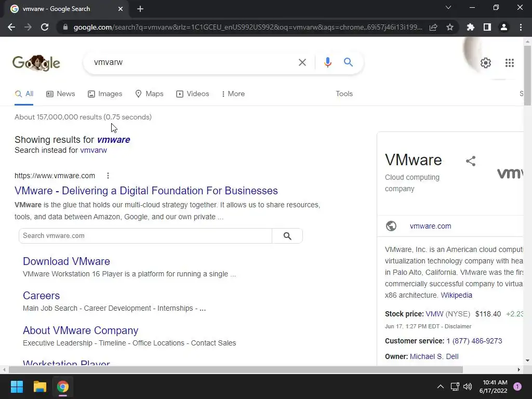Show hidden system tray icons
The height and width of the screenshot is (399, 532).
[x=441, y=387]
